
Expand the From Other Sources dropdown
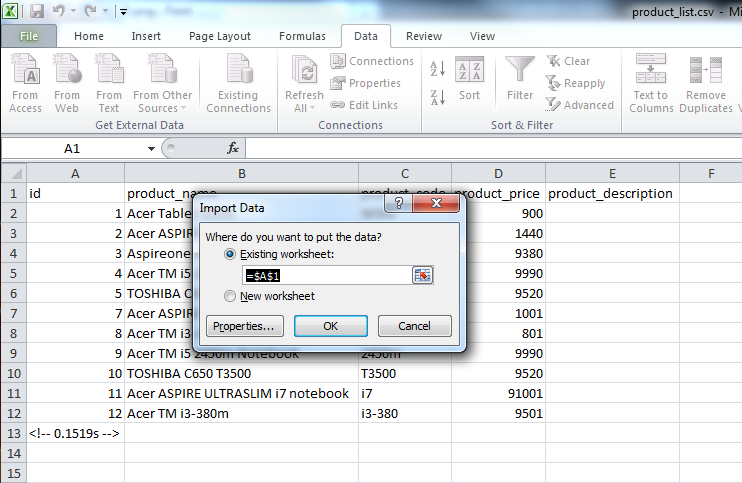pos(162,108)
